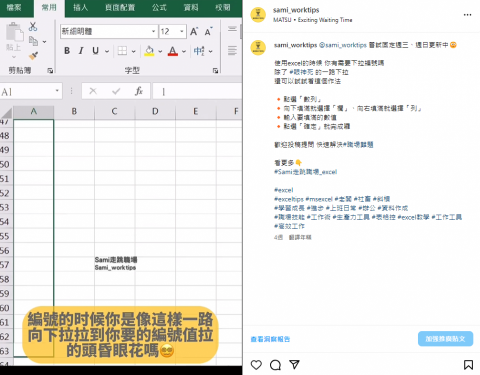Click the fill color yellow paint bucket
The image size is (480, 375).
[x=149, y=51]
